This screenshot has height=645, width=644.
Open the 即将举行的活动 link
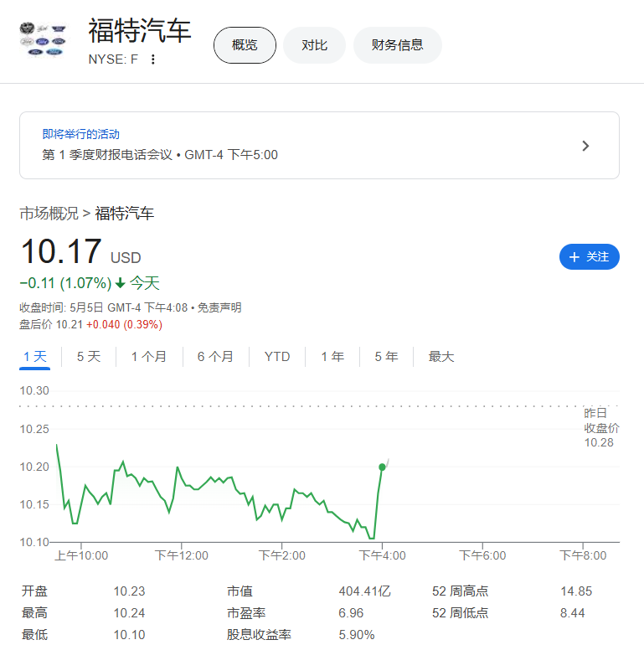click(81, 134)
